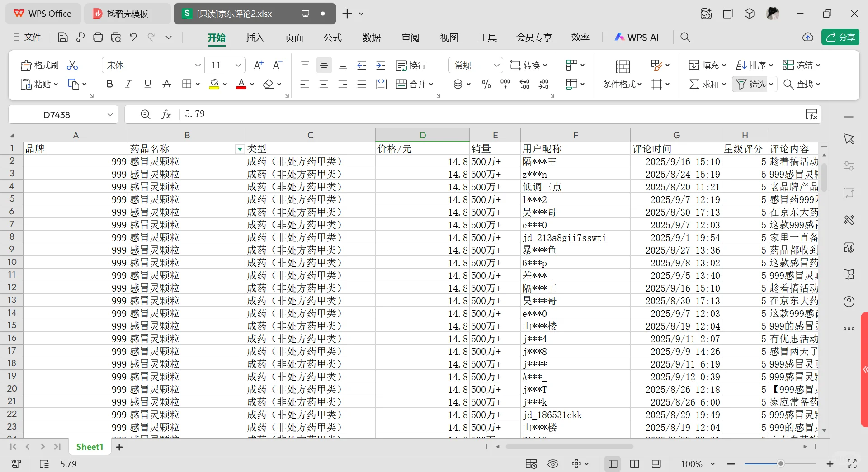The height and width of the screenshot is (472, 868).
Task: Switch to the 数据 ribbon tab
Action: point(372,38)
